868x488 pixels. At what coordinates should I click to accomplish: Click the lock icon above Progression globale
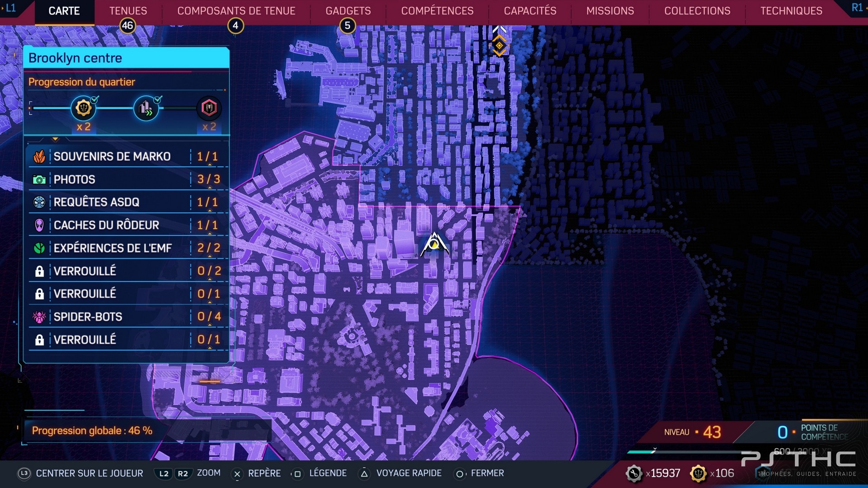(39, 340)
